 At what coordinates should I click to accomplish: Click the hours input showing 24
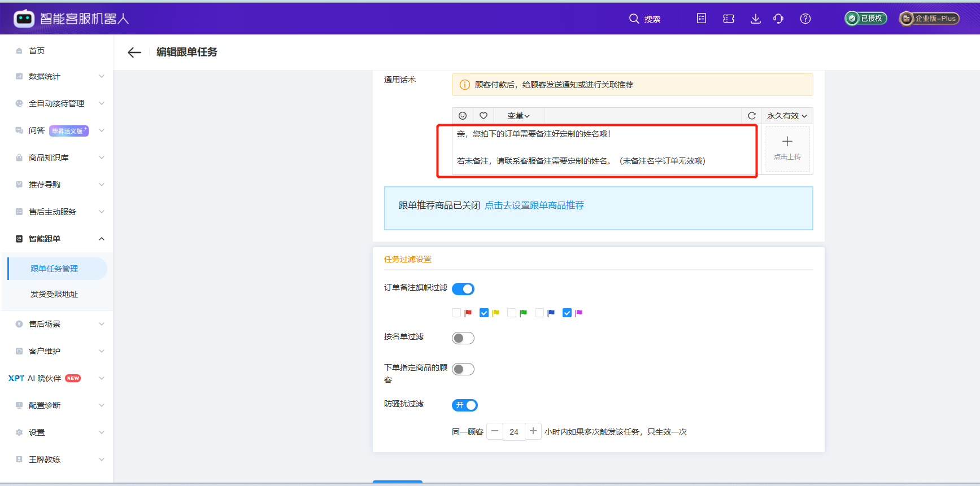pyautogui.click(x=514, y=432)
